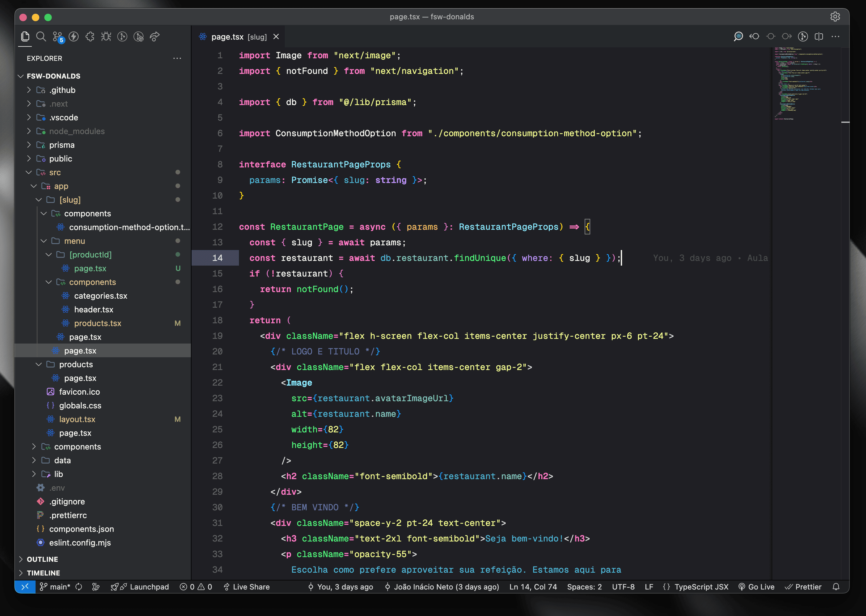
Task: Open editor More Actions ellipsis
Action: 835,36
